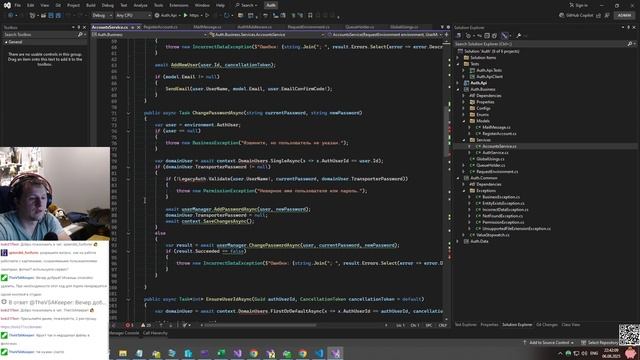Screen dimensions: 640x360
Task: Click the bookmark toolbar icon
Action: [310, 16]
